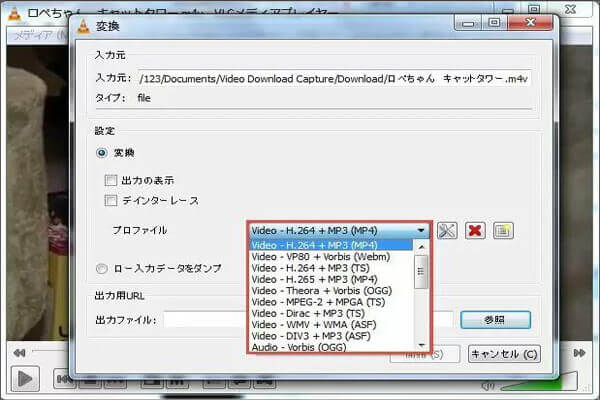Choose Video - MPEG-2 + MPGA (TS)
This screenshot has height=400, width=600.
tap(331, 302)
